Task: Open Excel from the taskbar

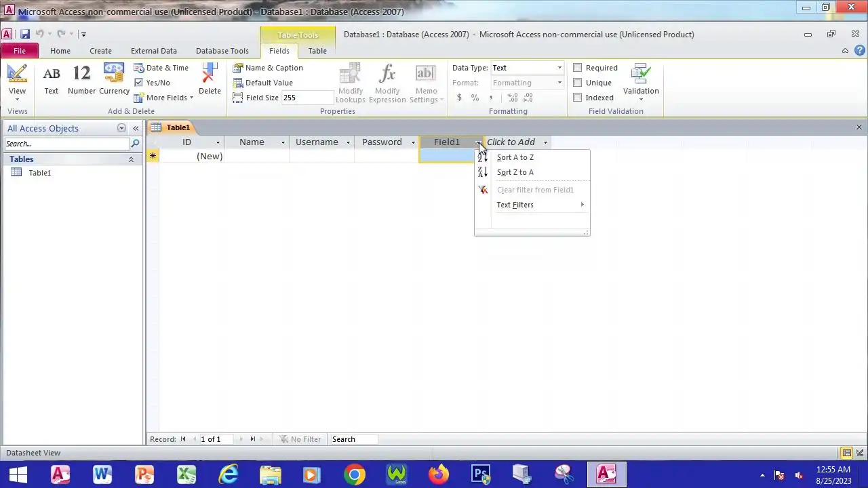Action: (x=186, y=474)
